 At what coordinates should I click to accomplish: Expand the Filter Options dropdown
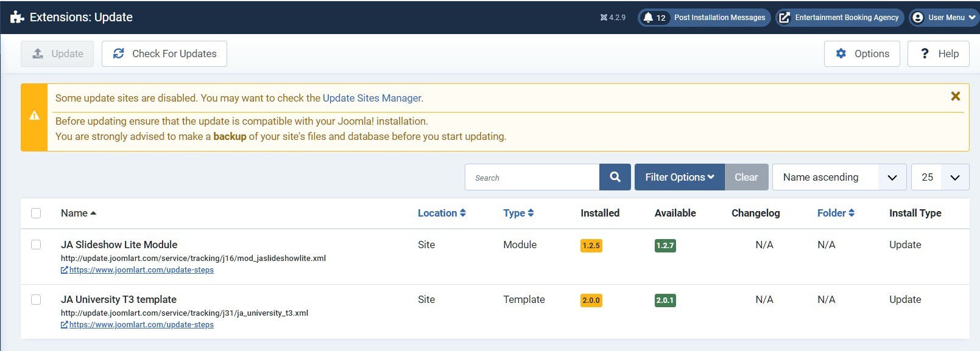tap(679, 177)
